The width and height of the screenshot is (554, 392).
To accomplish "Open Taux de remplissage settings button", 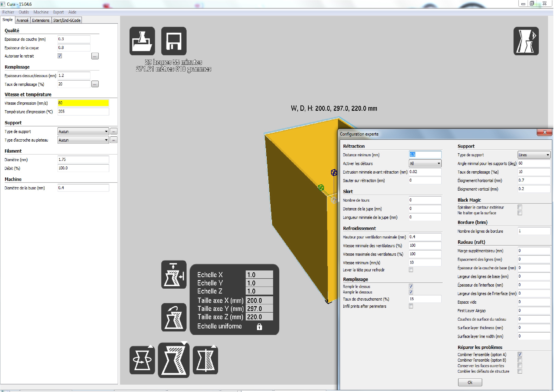I will pos(95,84).
